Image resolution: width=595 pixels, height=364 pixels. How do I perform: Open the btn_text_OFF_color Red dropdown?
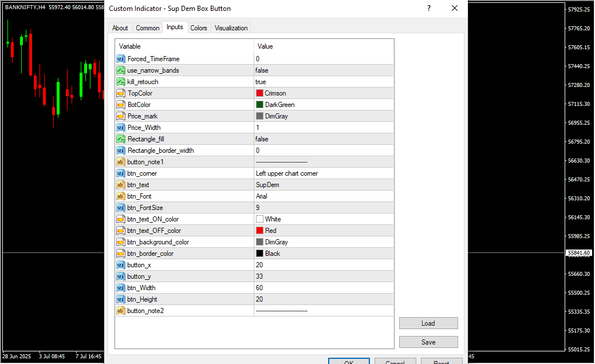(x=324, y=231)
